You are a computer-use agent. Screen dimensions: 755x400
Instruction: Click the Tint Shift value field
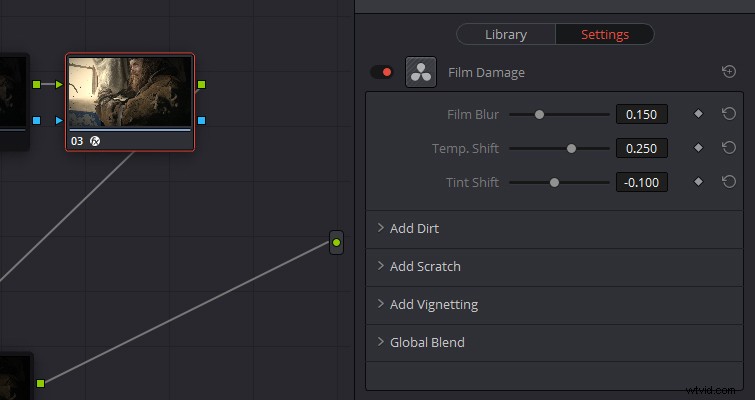point(642,182)
